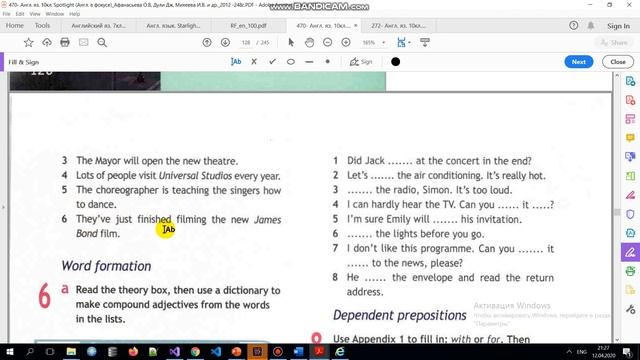The width and height of the screenshot is (640, 360).
Task: Open notifications bell icon
Action: (x=591, y=25)
